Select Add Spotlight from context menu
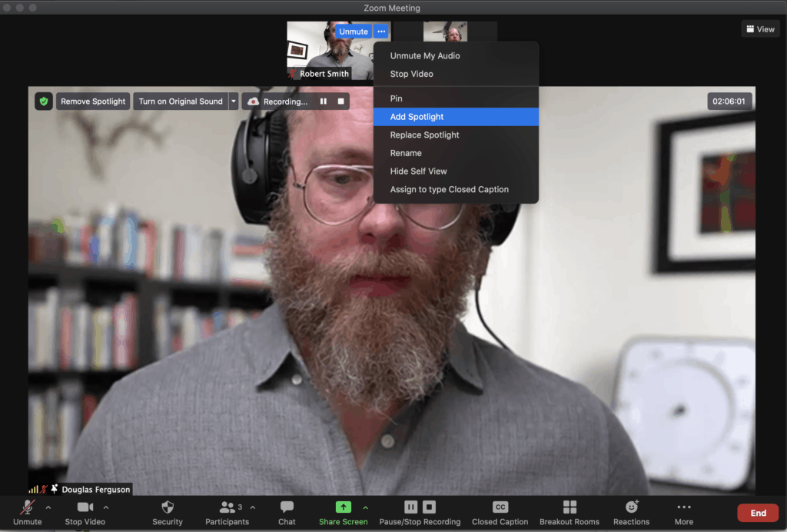787x532 pixels. pos(417,117)
